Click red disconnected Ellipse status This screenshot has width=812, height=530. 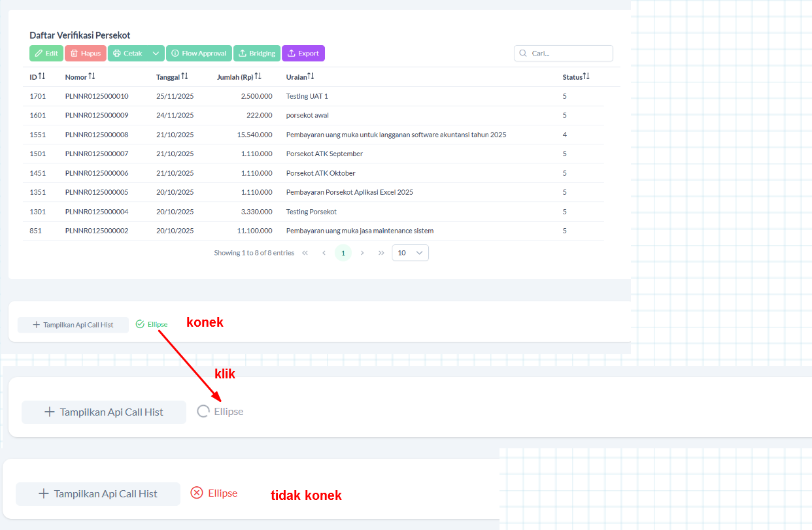214,493
